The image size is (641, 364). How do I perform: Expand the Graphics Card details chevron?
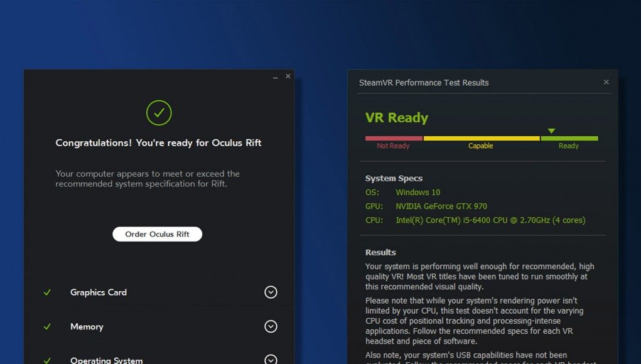coord(271,292)
